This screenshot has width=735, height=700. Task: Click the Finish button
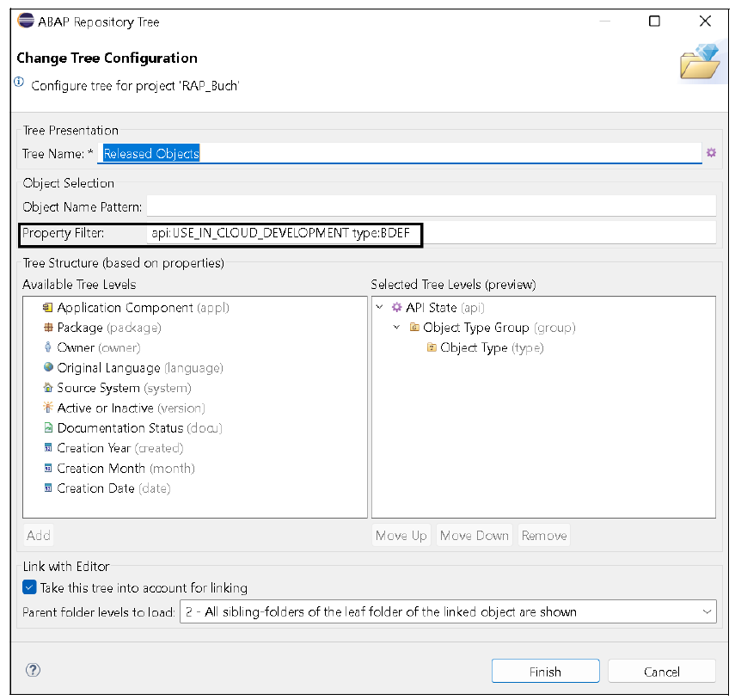pos(545,671)
